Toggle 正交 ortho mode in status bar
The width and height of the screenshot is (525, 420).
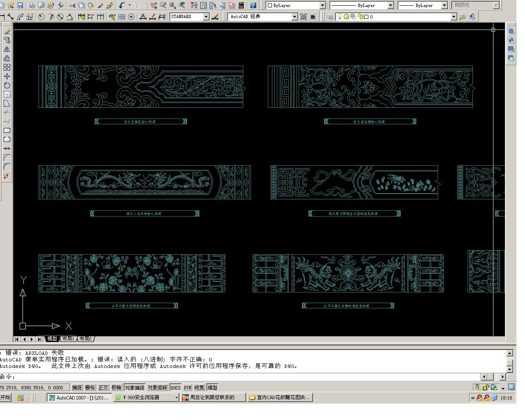tap(103, 388)
